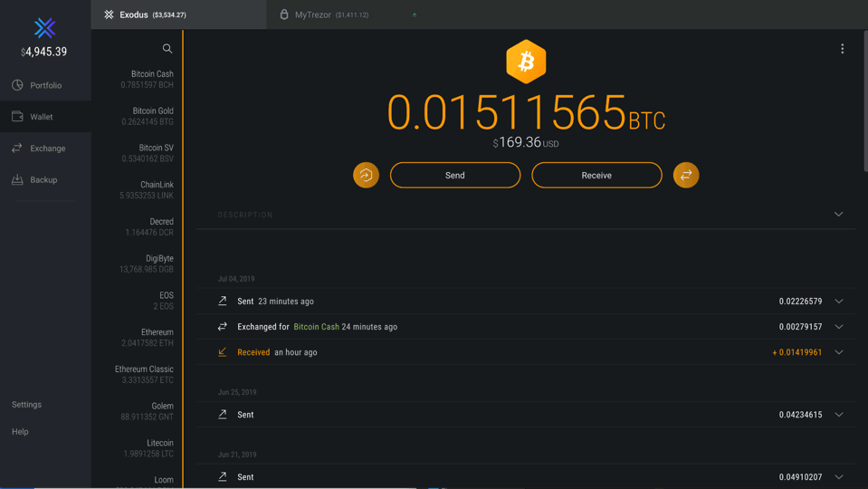This screenshot has width=868, height=489.
Task: Expand the +0.01419961 received transaction
Action: [x=839, y=352]
